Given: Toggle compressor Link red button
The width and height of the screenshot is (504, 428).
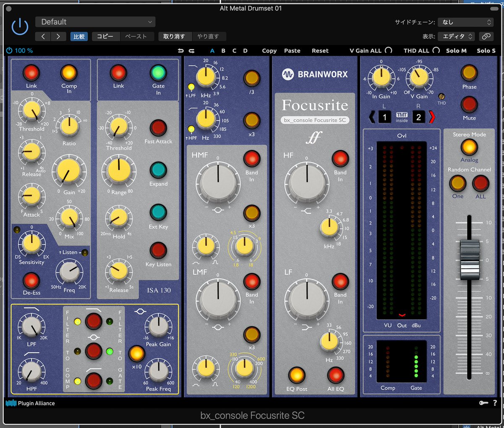Looking at the screenshot, I should click(x=31, y=73).
